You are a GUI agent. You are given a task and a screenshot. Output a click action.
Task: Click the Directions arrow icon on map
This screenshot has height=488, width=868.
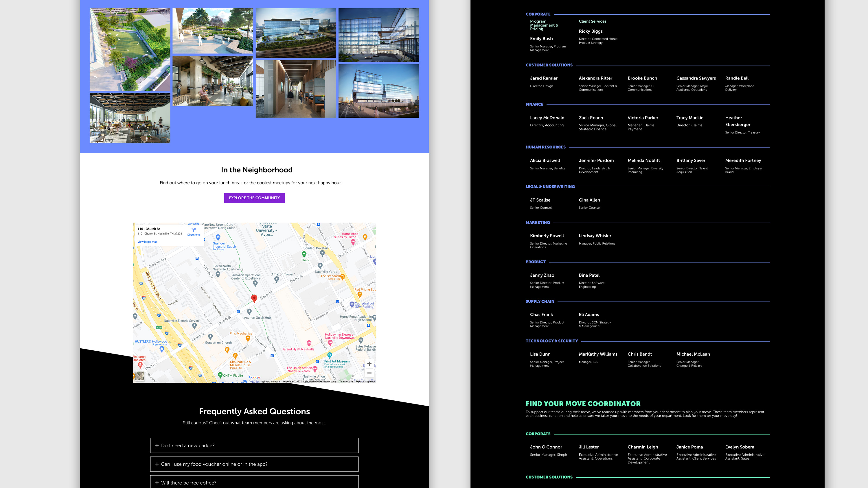[193, 230]
